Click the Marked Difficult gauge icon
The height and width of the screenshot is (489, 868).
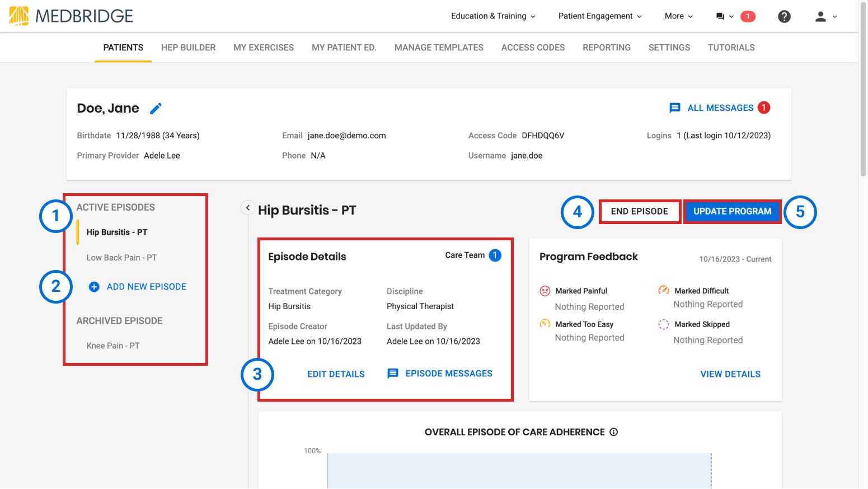point(664,290)
